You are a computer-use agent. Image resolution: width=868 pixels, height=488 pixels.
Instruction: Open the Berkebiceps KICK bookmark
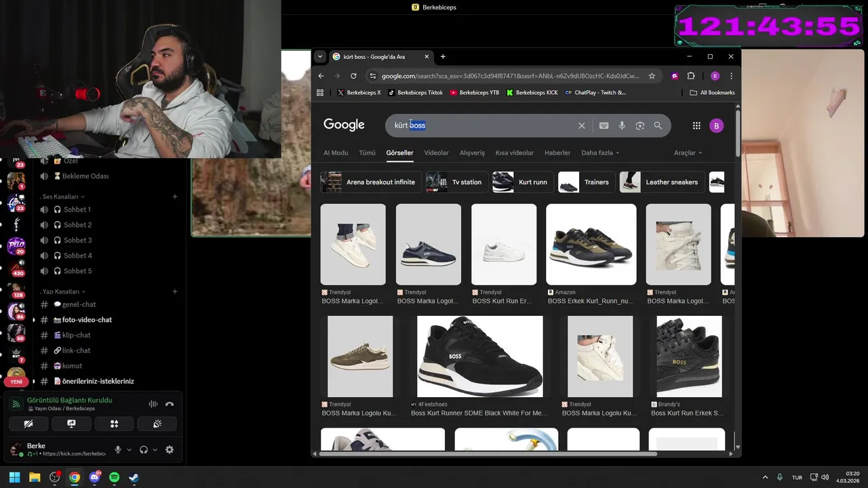click(532, 92)
